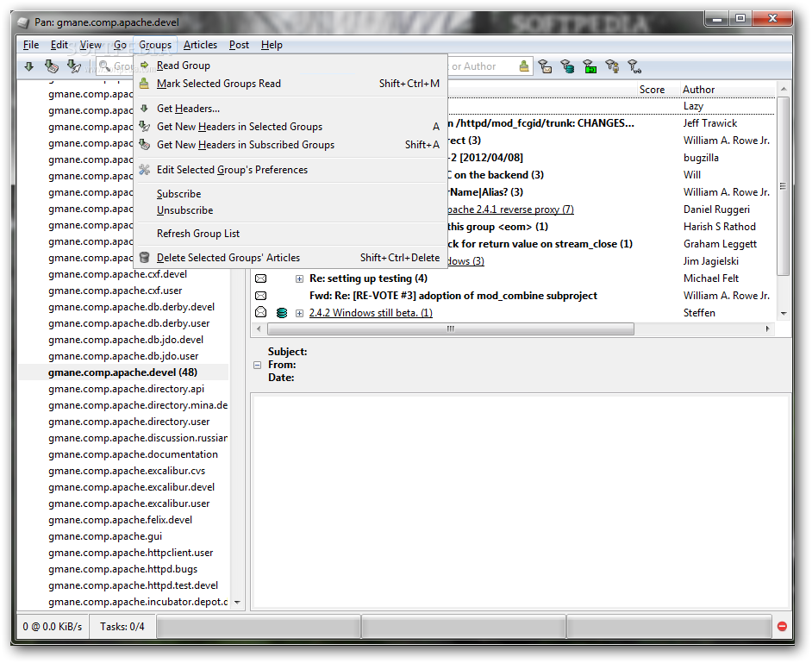812x663 pixels.
Task: Toggle the match my articles filter icon
Action: click(x=612, y=66)
